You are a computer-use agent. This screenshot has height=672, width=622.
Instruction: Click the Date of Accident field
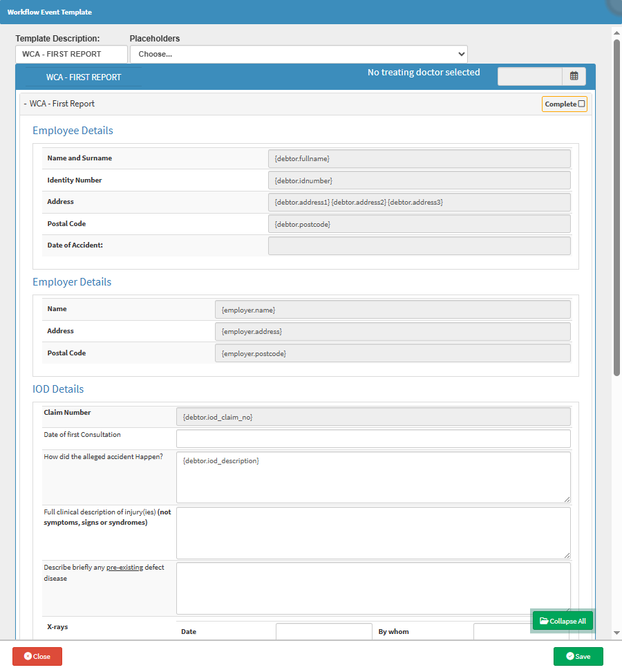coord(419,246)
